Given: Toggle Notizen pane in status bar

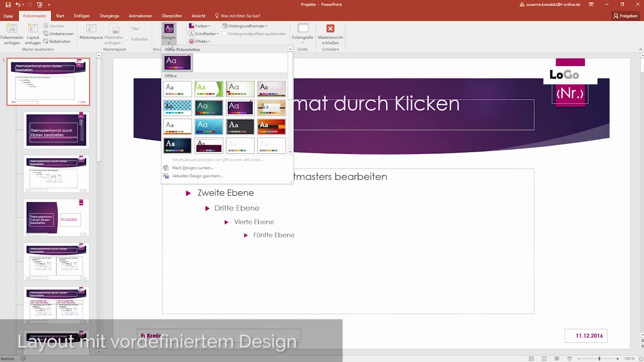Looking at the screenshot, I should pyautogui.click(x=8, y=358).
